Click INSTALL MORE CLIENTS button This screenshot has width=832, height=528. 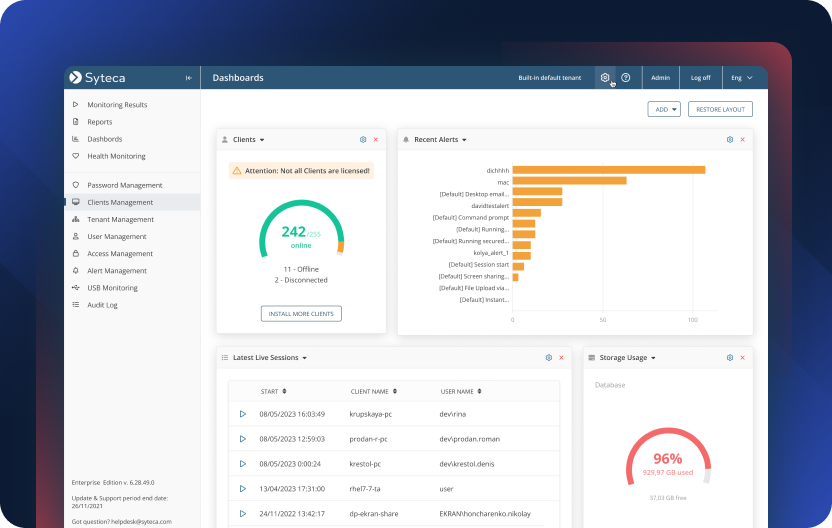tap(301, 314)
